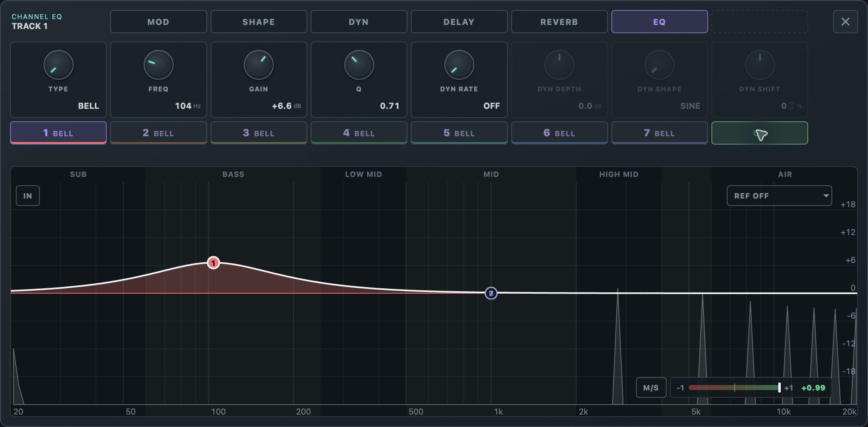
Task: Click the AIR band label
Action: point(785,174)
